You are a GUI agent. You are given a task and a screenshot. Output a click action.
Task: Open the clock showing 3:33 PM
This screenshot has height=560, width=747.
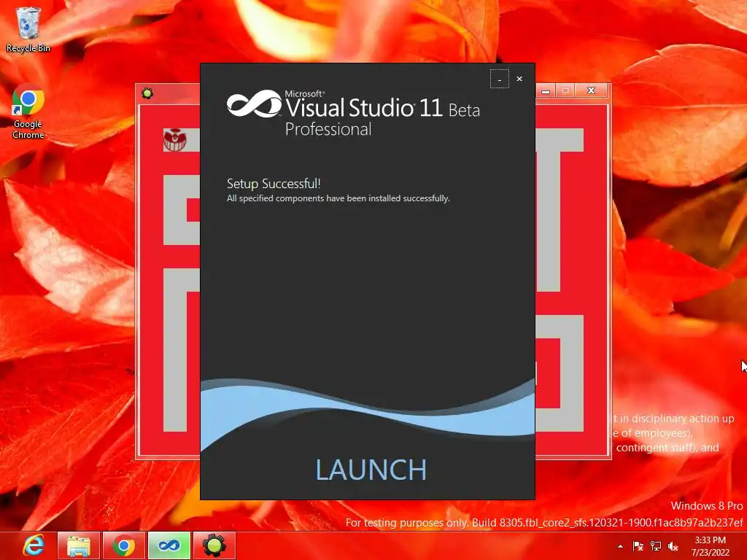coord(711,546)
